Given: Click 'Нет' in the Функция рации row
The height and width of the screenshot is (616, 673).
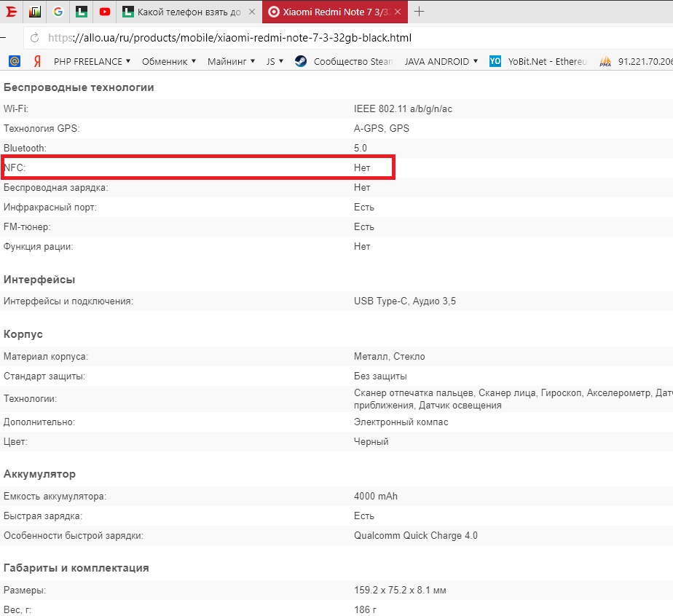Looking at the screenshot, I should [x=362, y=247].
